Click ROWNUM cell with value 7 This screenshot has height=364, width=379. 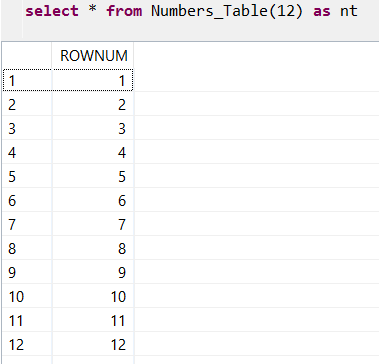(x=93, y=224)
